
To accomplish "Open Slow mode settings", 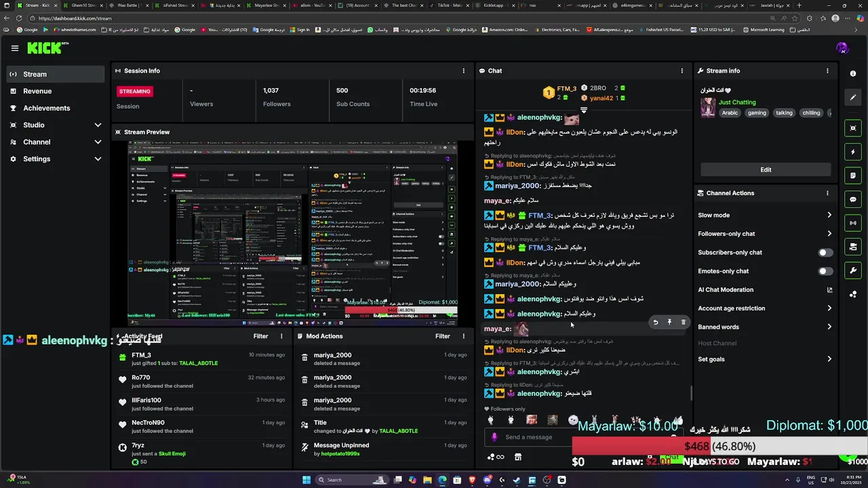I will [x=766, y=215].
